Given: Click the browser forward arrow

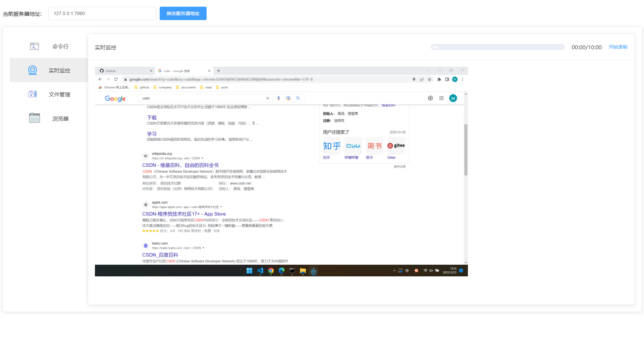Looking at the screenshot, I should 108,79.
